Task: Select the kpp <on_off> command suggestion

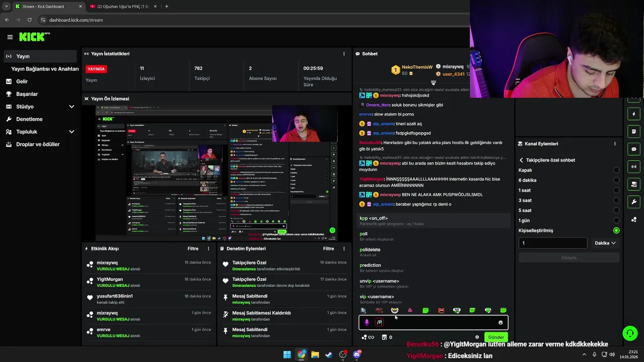Action: (x=433, y=221)
